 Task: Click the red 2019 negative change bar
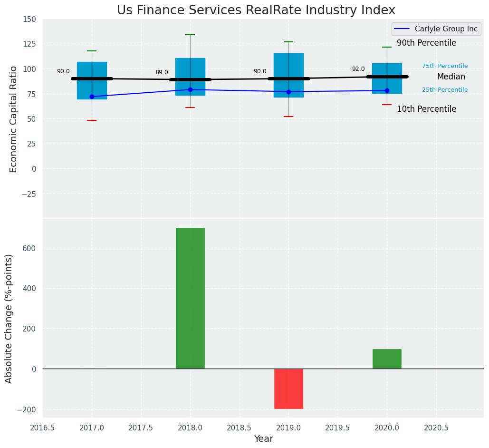[288, 389]
